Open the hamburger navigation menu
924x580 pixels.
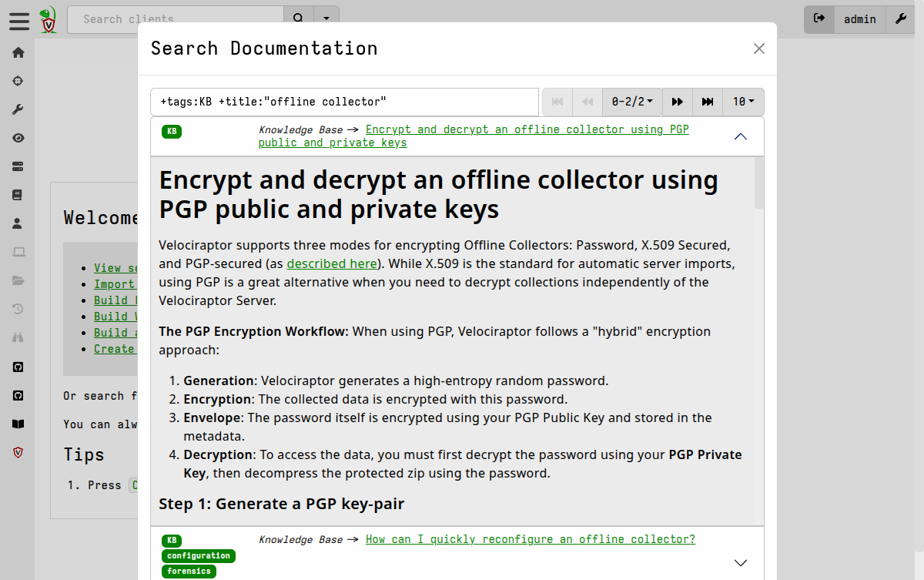pyautogui.click(x=19, y=21)
